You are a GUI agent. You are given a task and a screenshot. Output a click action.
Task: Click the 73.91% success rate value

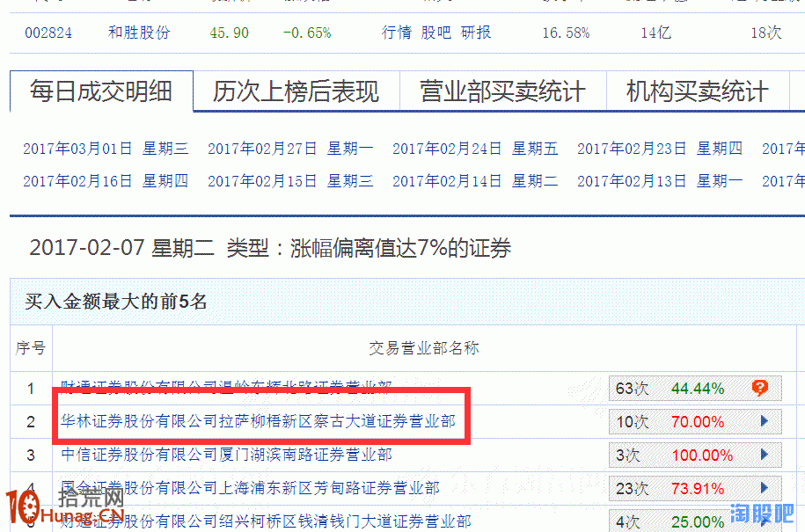coord(698,488)
